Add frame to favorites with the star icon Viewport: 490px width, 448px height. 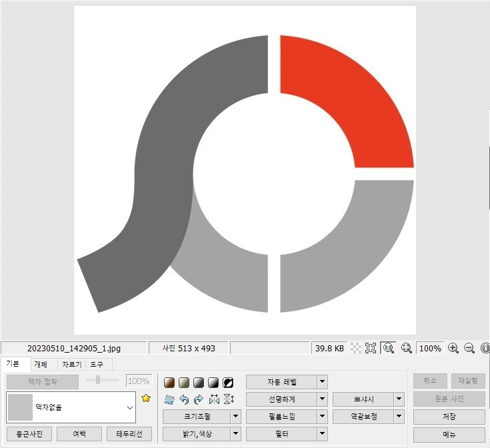tap(146, 398)
